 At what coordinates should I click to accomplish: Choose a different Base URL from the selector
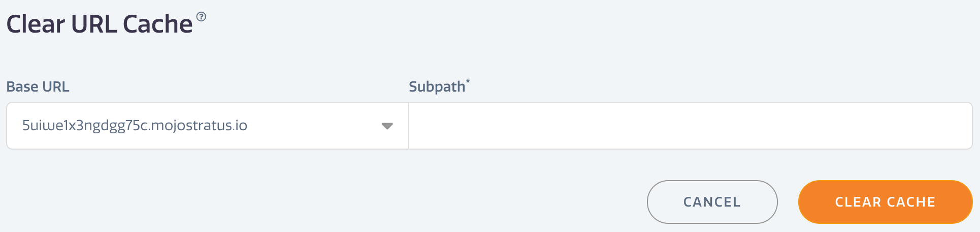coord(207,126)
